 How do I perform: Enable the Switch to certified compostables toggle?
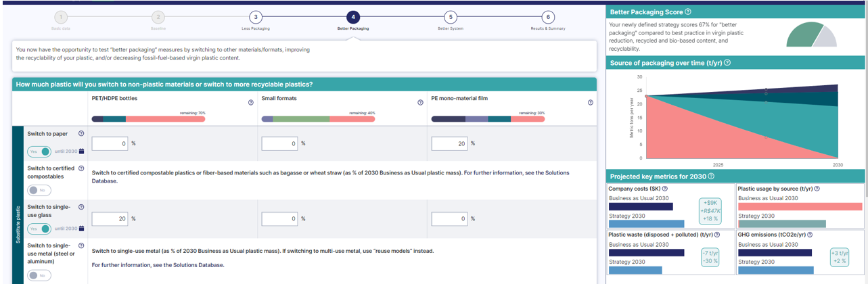tap(39, 190)
